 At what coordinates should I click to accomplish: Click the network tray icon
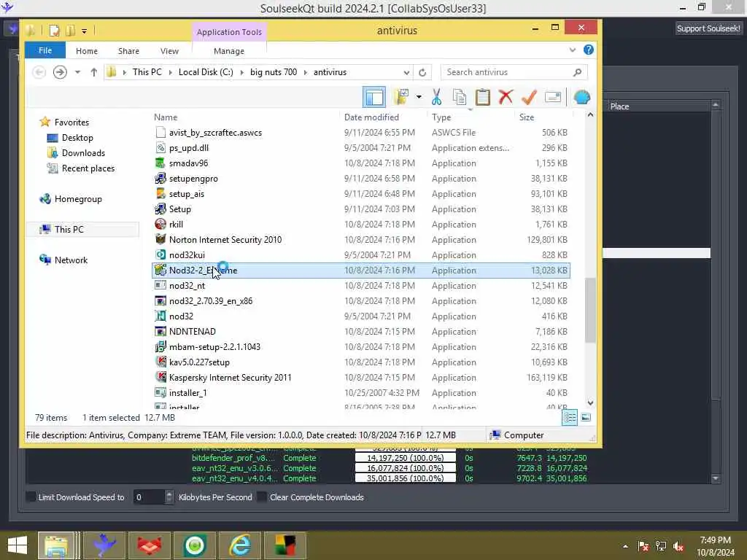661,546
